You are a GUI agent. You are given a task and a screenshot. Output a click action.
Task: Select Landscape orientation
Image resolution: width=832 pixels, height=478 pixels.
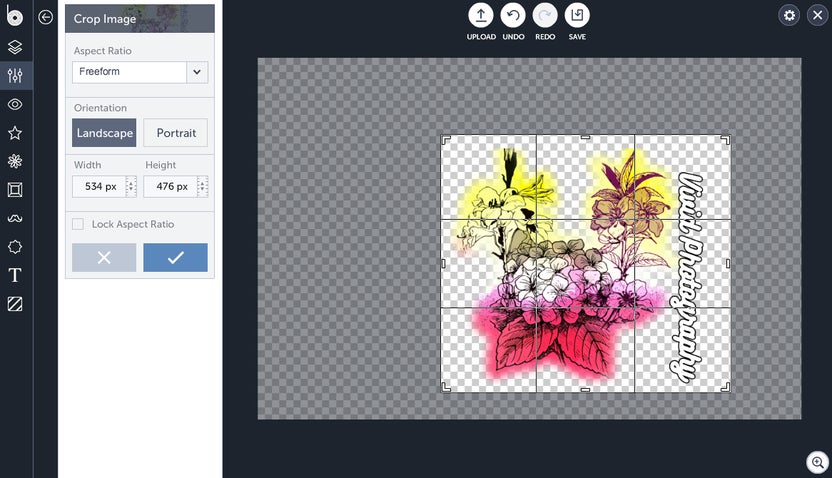(104, 133)
